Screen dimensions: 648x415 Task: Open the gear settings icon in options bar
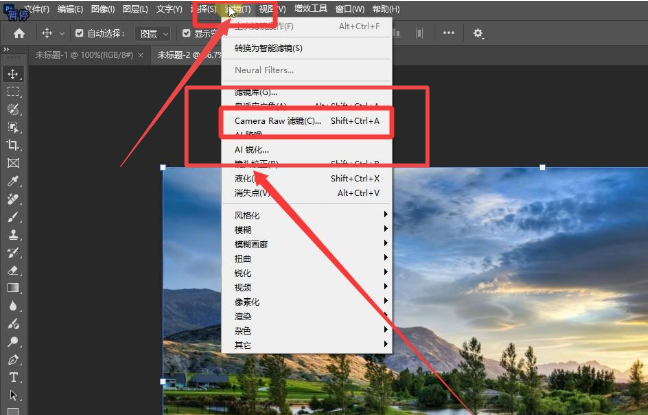[x=478, y=33]
